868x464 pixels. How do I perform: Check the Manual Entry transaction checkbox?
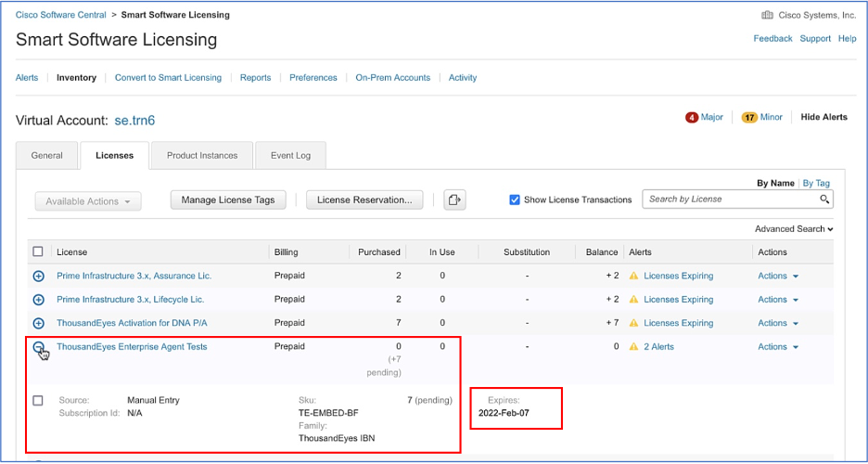click(38, 401)
